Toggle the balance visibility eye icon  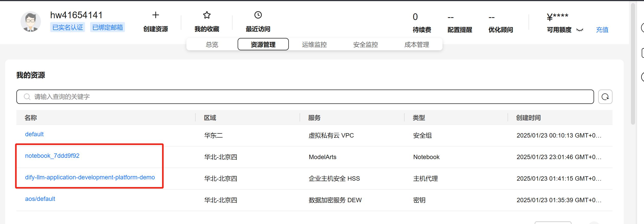pos(580,30)
